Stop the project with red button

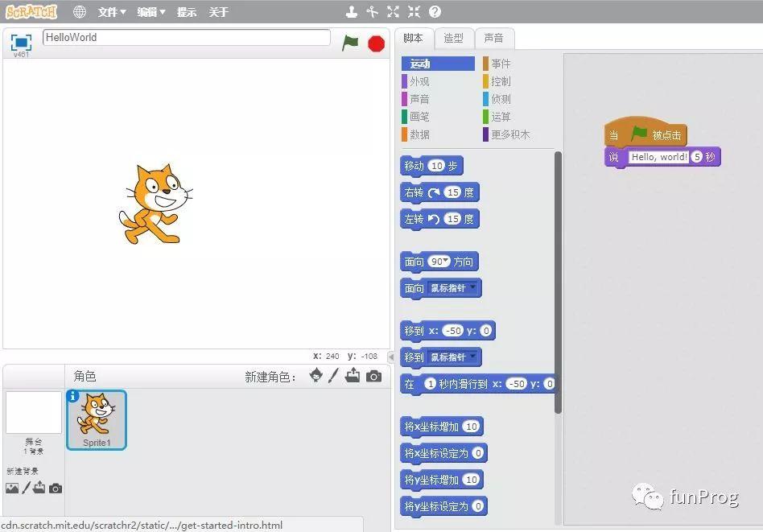click(x=376, y=43)
